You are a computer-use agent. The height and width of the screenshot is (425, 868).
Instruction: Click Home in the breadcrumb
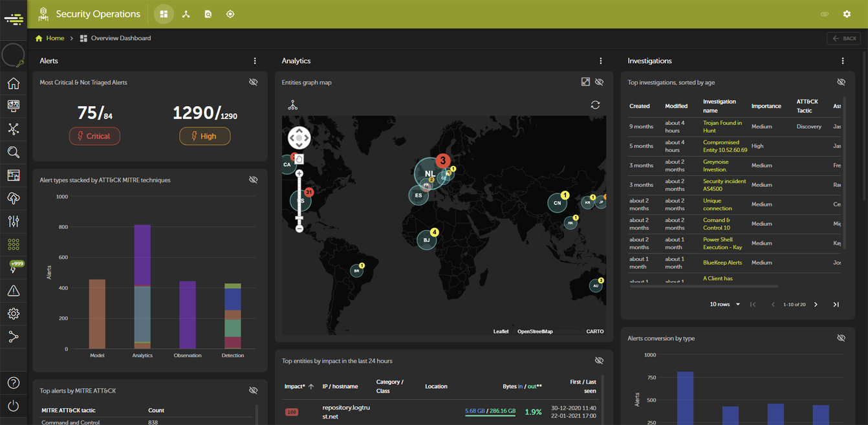coord(55,38)
